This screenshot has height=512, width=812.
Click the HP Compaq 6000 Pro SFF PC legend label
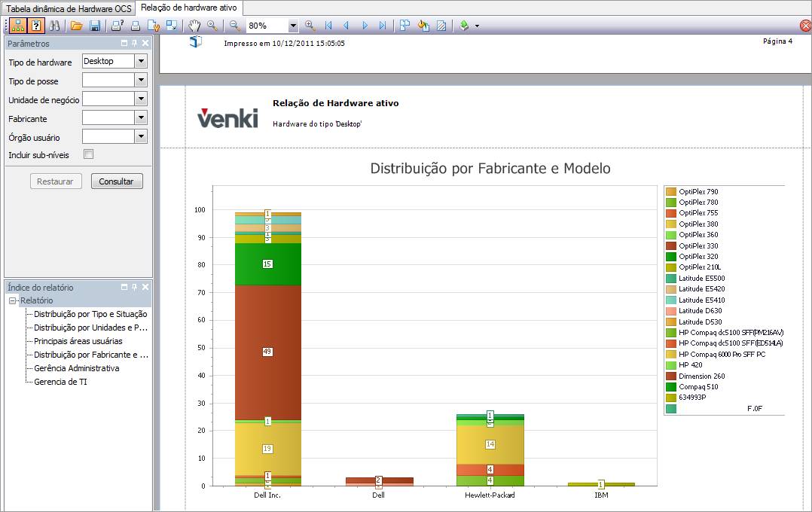[x=722, y=355]
